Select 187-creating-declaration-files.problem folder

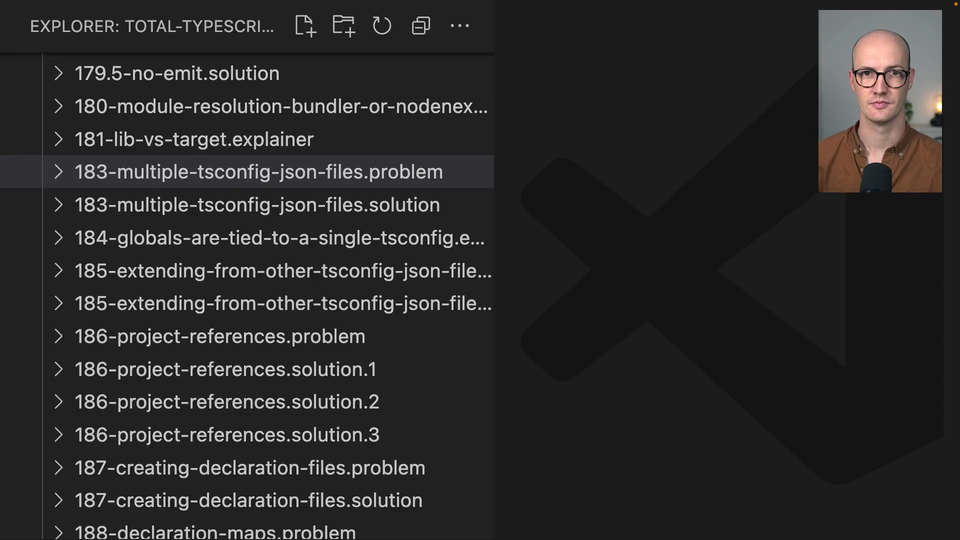[249, 468]
